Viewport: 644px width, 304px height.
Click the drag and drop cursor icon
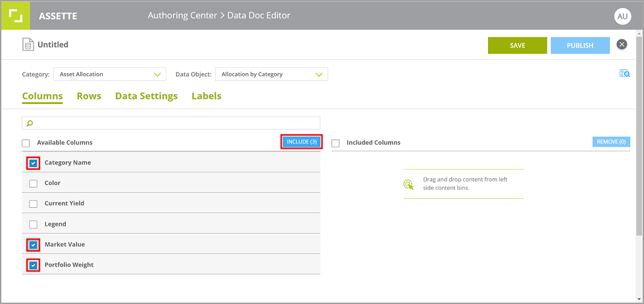click(409, 184)
